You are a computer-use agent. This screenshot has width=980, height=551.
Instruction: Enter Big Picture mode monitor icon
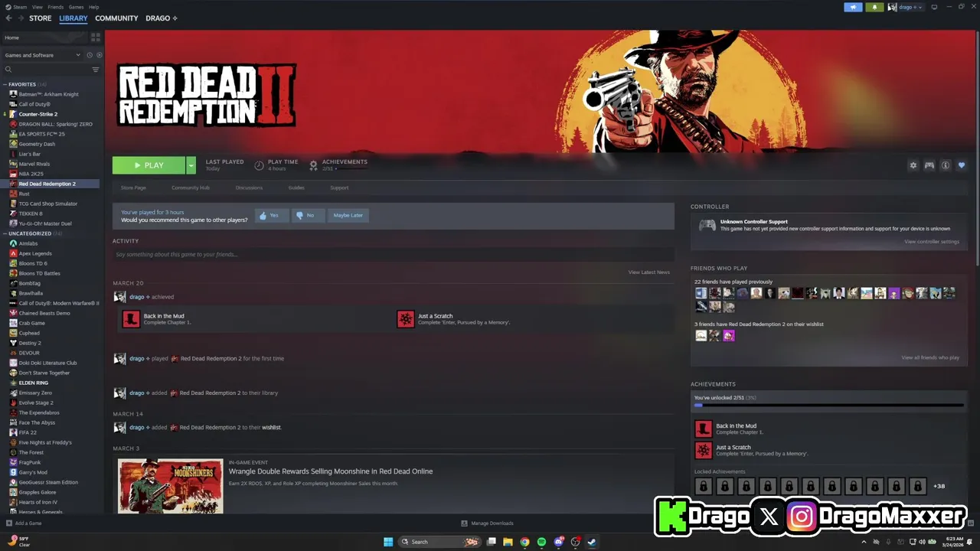pos(934,7)
